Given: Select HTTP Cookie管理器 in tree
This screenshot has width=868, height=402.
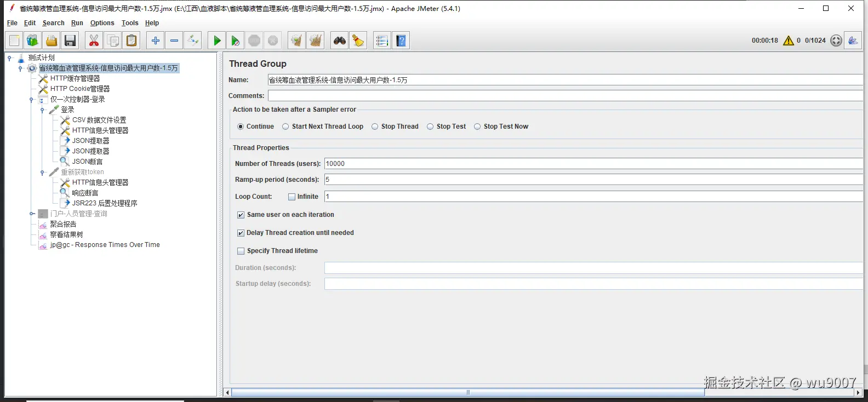Looking at the screenshot, I should (80, 89).
